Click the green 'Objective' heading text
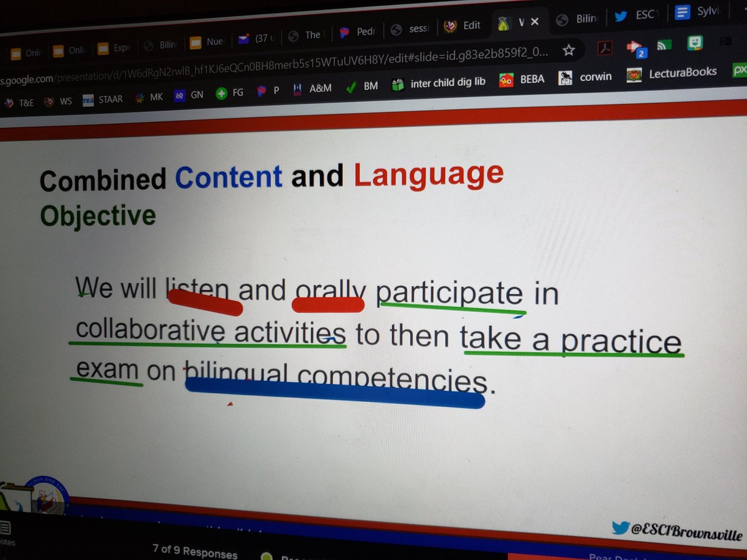Image resolution: width=747 pixels, height=560 pixels. point(98,215)
